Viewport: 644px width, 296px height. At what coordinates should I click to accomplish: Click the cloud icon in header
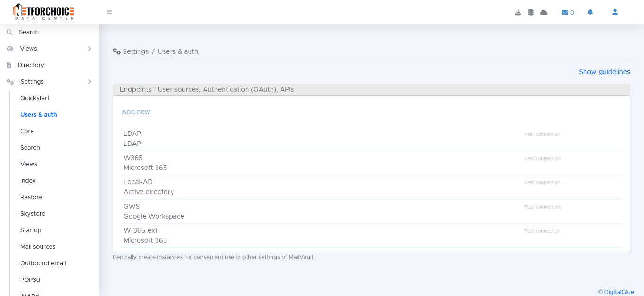tap(544, 12)
